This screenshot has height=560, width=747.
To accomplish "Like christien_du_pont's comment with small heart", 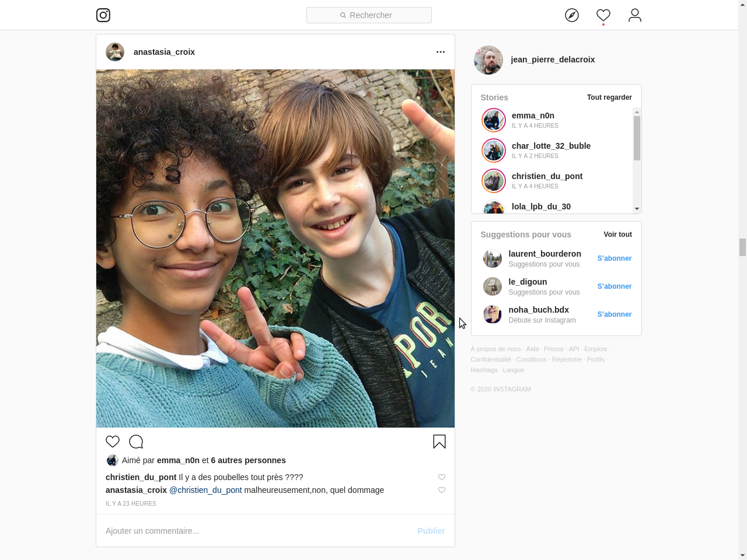I will [x=442, y=477].
